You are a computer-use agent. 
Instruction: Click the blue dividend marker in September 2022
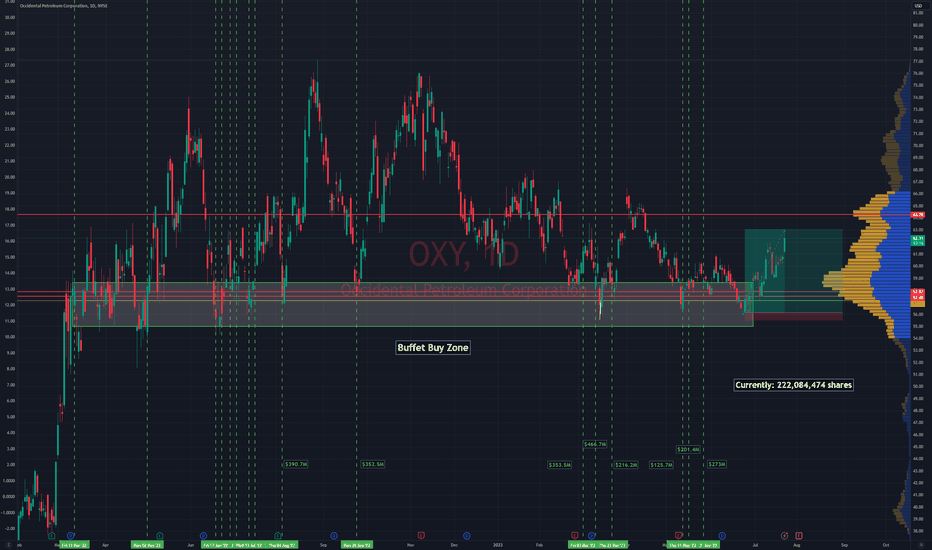point(333,536)
